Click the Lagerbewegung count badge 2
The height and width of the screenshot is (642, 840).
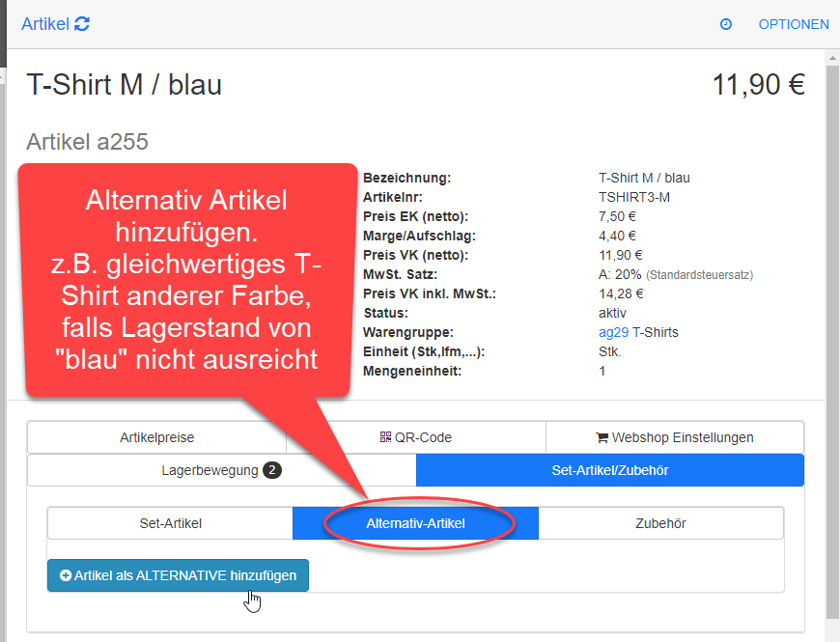coord(272,470)
